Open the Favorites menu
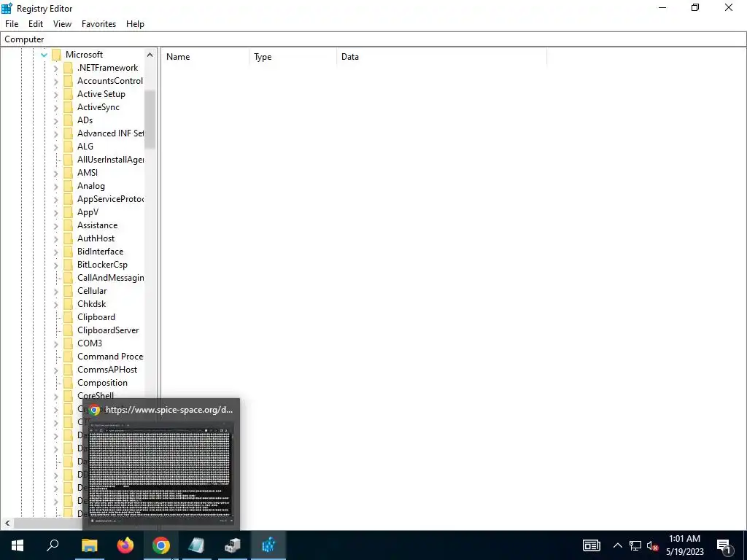Viewport: 747px width, 560px height. [x=98, y=24]
